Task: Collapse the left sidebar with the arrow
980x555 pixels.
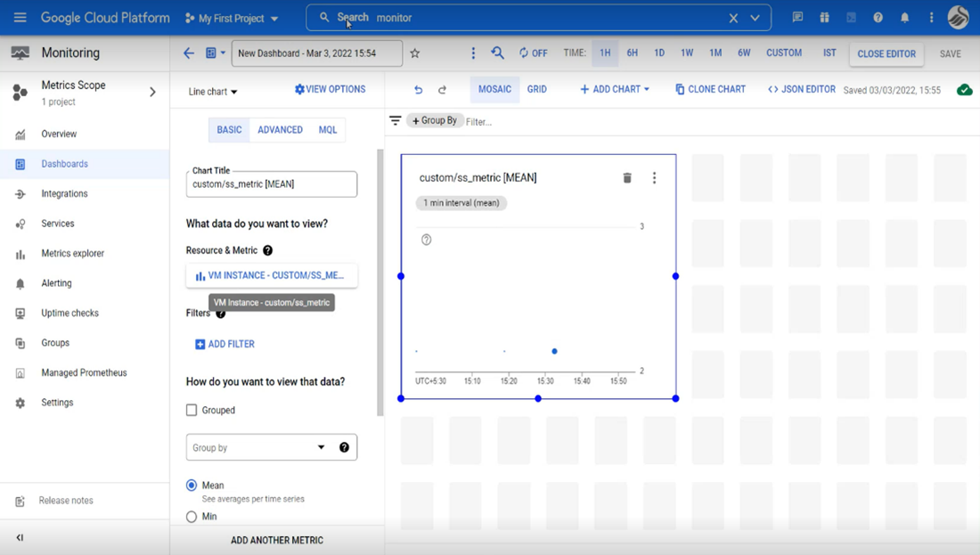Action: [20, 537]
